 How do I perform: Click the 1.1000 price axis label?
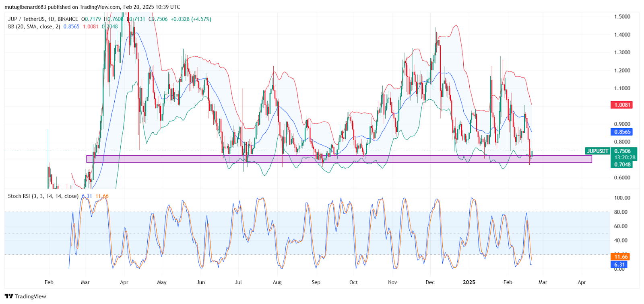tap(622, 88)
